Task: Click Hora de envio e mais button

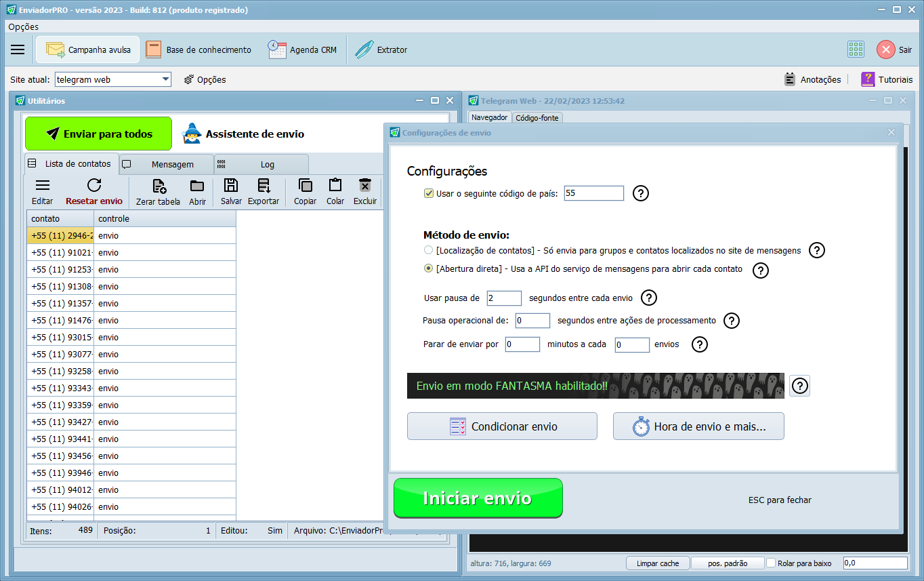Action: (x=698, y=426)
